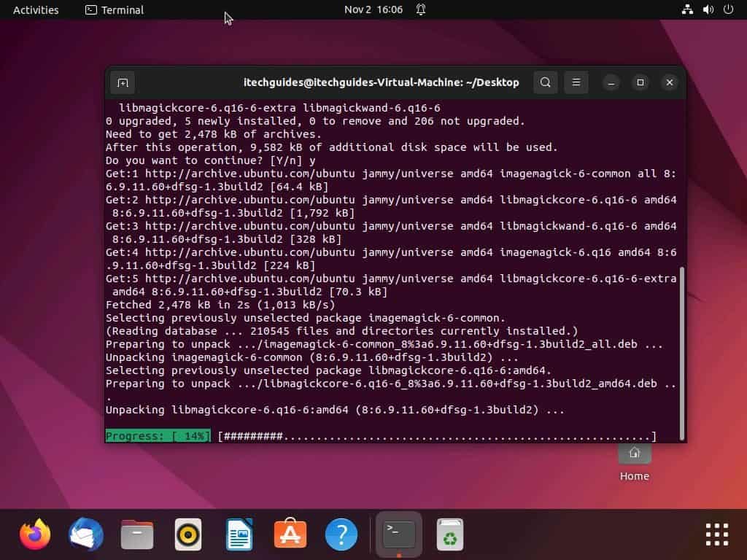Open the terminal hamburger menu
Viewport: 747px width, 560px height.
click(576, 83)
